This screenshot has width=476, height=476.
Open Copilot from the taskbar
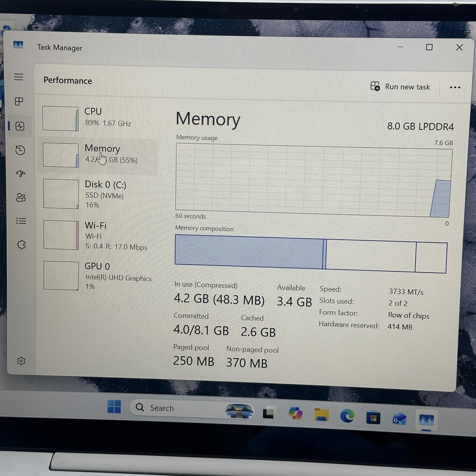point(295,414)
